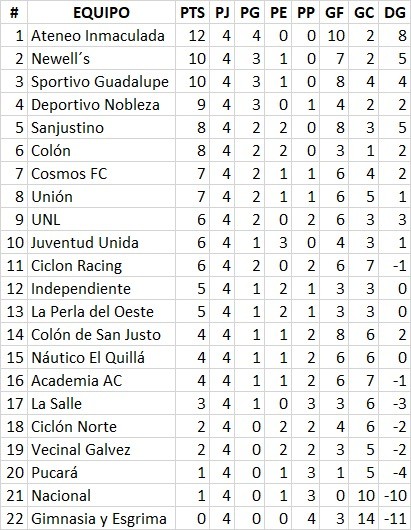Click the La Perla del Oeste cell
411x530 pixels.
pos(101,311)
